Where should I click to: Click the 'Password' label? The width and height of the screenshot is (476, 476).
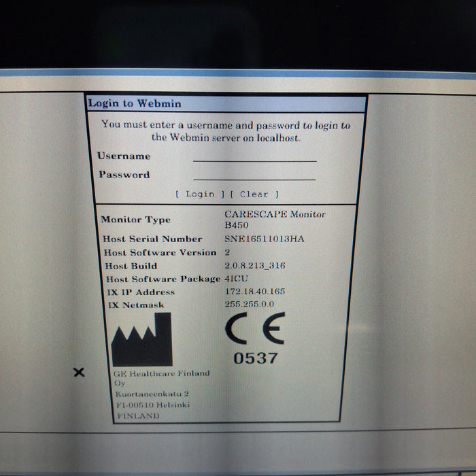tap(124, 175)
